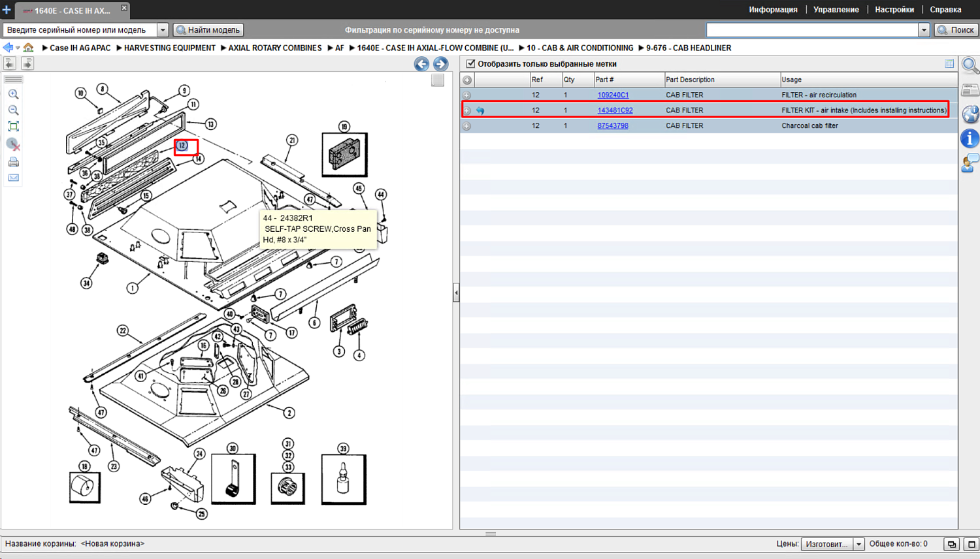Click into the top-right search input field

click(x=812, y=30)
